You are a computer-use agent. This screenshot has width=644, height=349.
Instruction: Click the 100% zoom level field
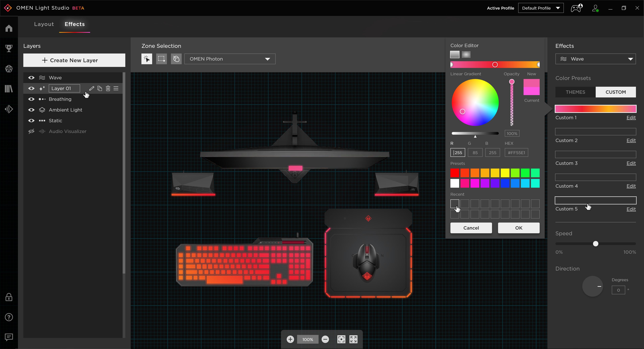pos(308,339)
